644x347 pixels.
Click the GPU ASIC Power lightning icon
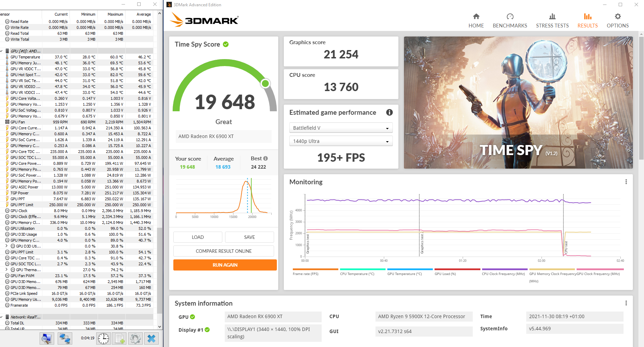[x=7, y=187]
